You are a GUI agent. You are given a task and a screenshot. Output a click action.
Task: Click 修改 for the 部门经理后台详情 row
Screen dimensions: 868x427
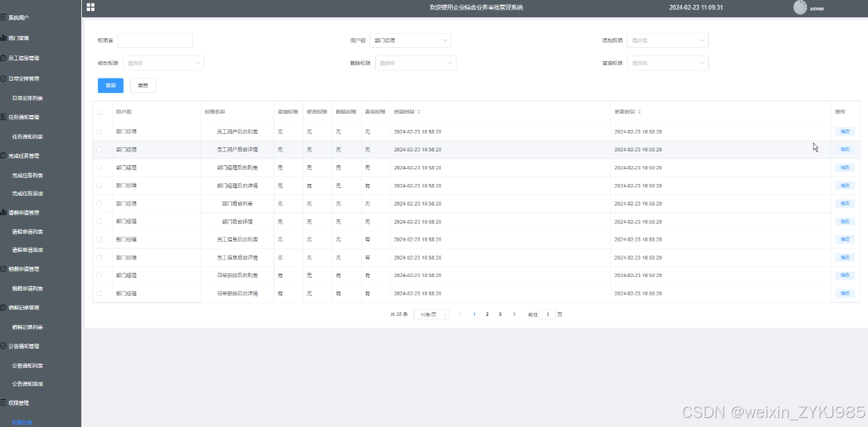[x=845, y=185]
